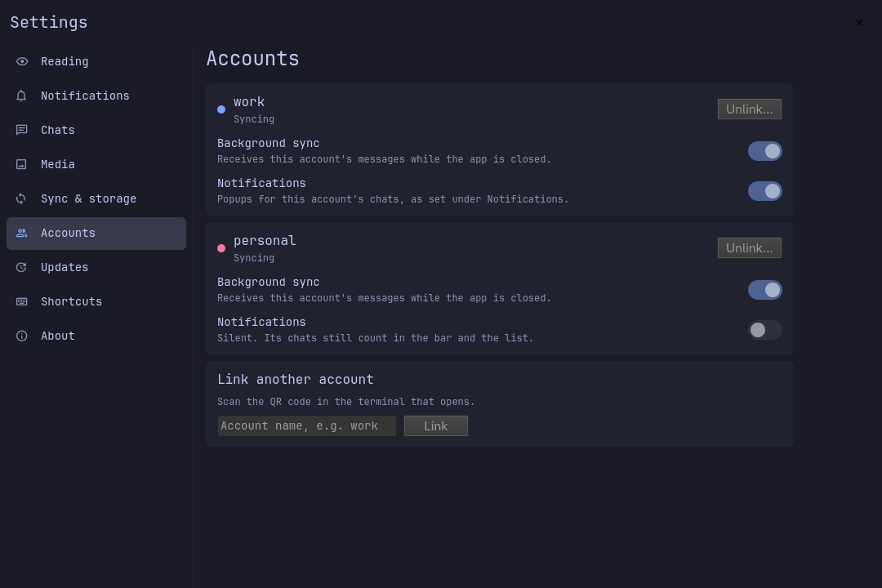Click the image icon beside Media

[21, 164]
